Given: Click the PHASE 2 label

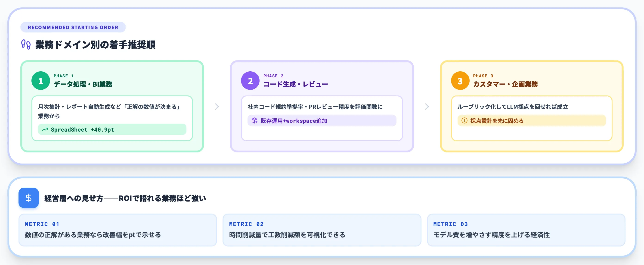Looking at the screenshot, I should tap(273, 76).
